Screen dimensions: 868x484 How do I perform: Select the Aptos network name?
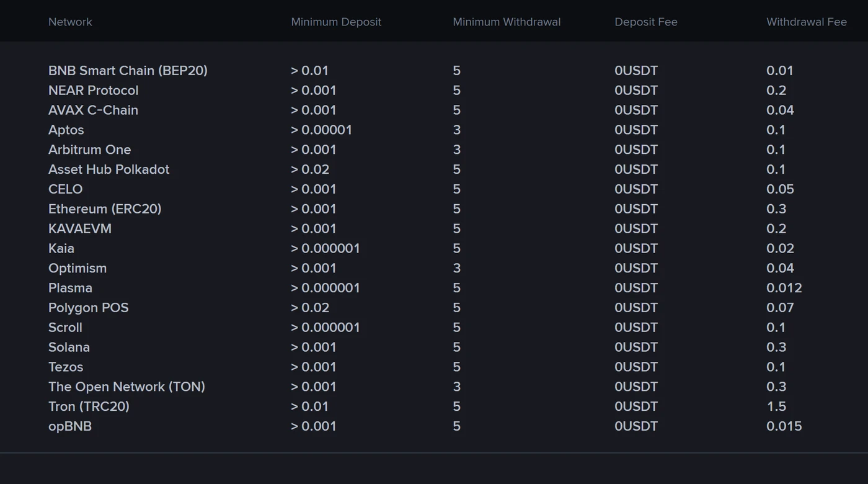coord(66,130)
